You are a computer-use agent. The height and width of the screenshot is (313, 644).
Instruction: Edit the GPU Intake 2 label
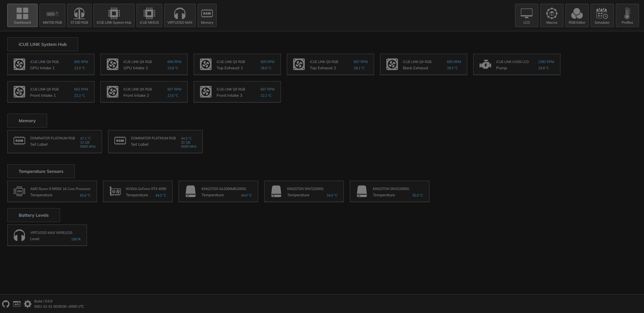tap(135, 68)
